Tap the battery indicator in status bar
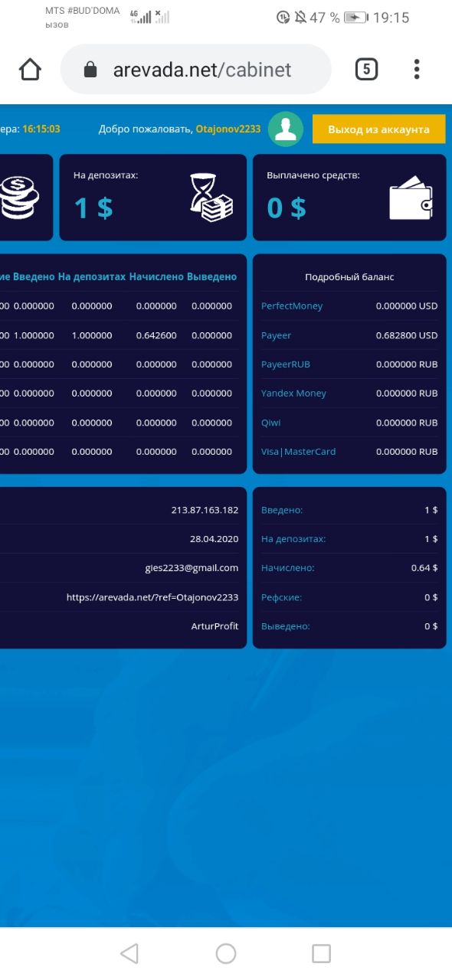452x980 pixels. 356,18
